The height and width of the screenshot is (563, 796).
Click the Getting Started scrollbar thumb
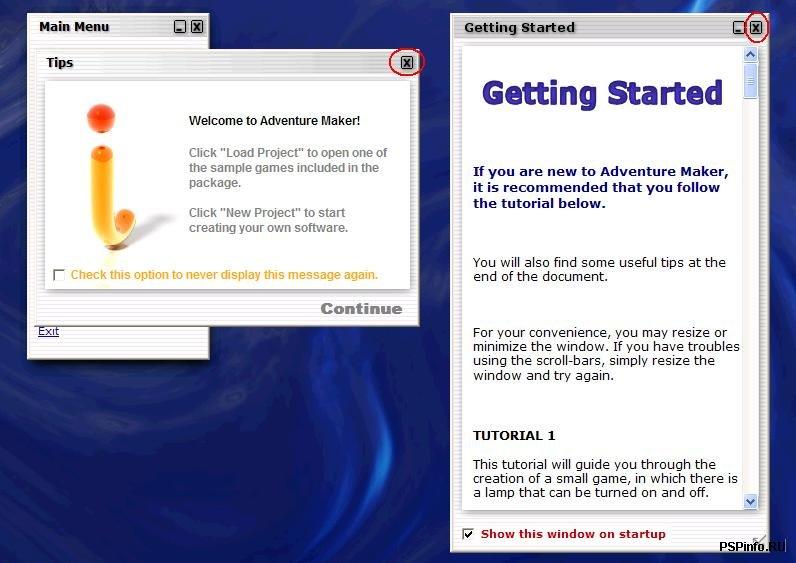751,82
